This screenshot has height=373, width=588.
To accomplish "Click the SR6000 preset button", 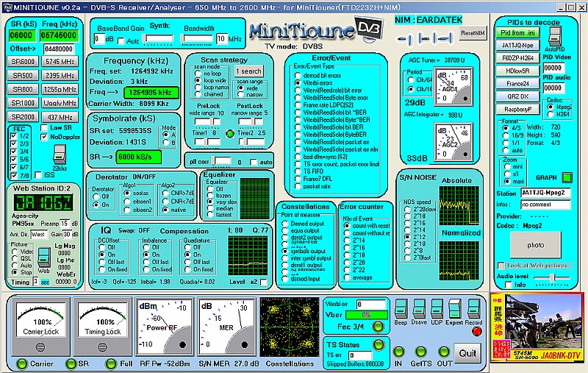I will point(23,62).
